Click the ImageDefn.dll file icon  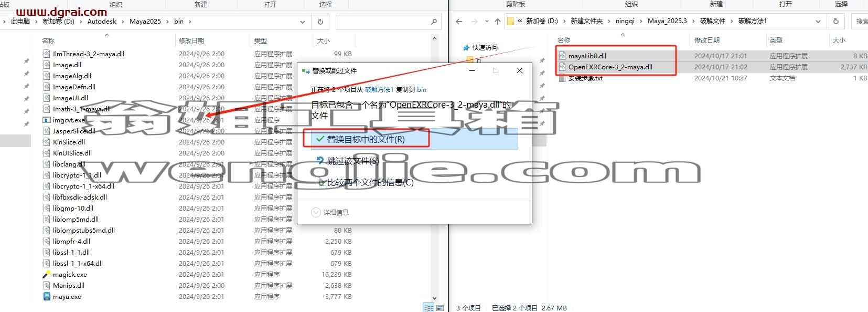click(47, 87)
